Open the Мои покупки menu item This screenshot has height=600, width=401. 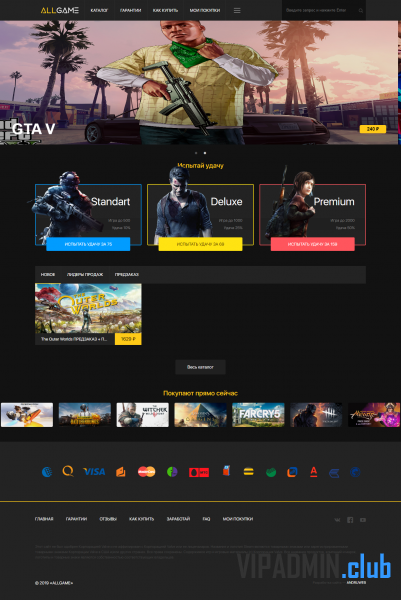(205, 10)
